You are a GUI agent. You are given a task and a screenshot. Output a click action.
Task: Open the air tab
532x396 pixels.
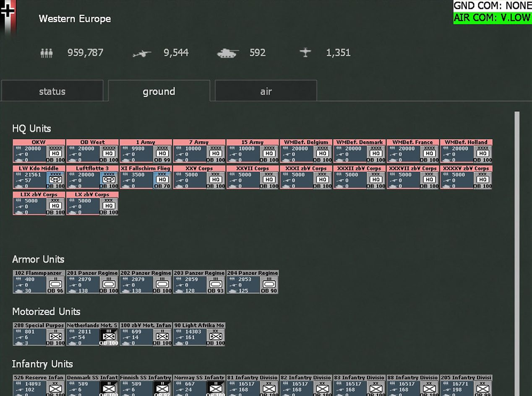pos(266,91)
